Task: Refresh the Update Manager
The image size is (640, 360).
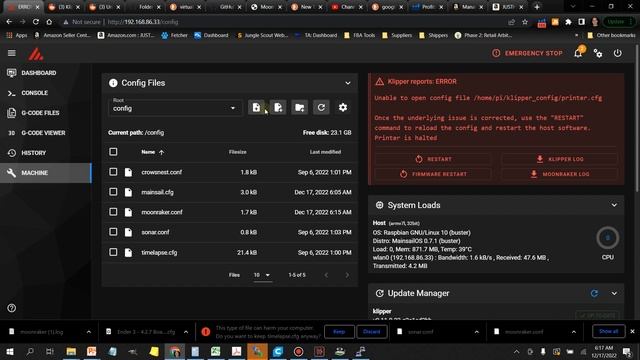Action: pyautogui.click(x=594, y=293)
